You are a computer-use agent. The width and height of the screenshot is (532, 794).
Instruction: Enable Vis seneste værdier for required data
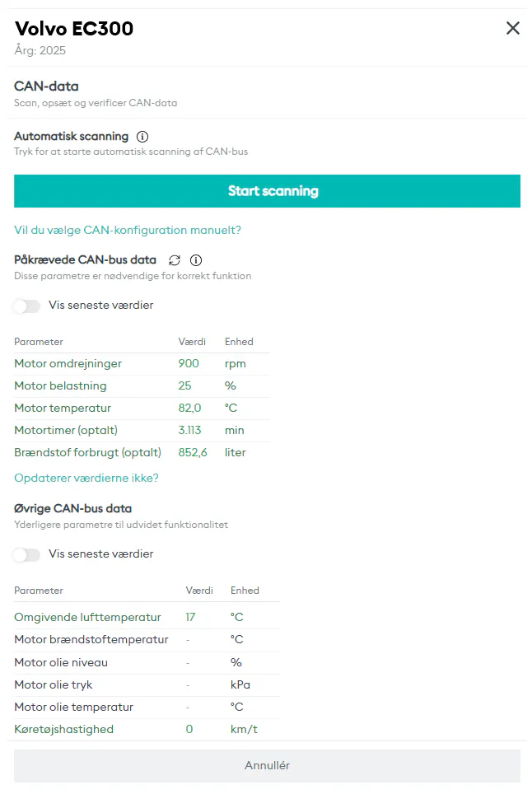tap(27, 306)
